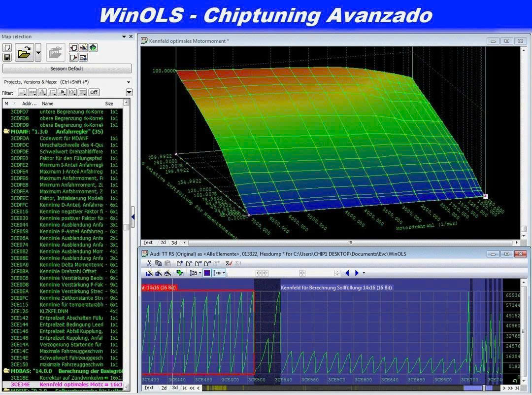Click the 3D map horizontal scrollbar
The image size is (532, 395).
[x=350, y=243]
